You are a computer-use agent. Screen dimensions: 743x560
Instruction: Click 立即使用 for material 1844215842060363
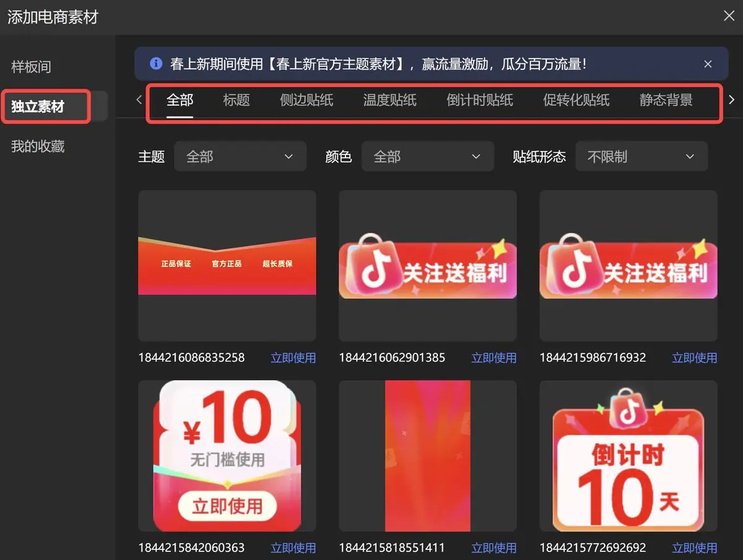click(x=293, y=548)
